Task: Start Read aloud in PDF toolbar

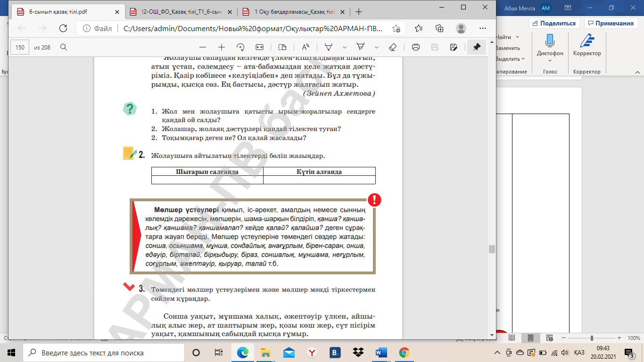Action: pos(305,47)
